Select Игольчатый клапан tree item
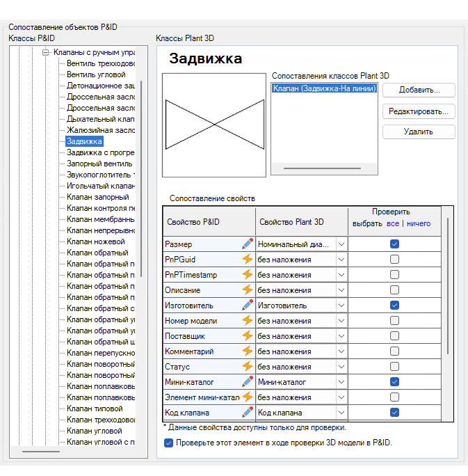Viewport: 468px width, 476px height. pos(100,186)
